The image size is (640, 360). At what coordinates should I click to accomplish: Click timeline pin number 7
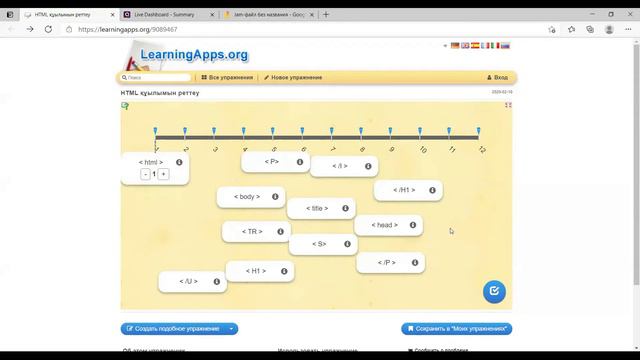pyautogui.click(x=331, y=131)
